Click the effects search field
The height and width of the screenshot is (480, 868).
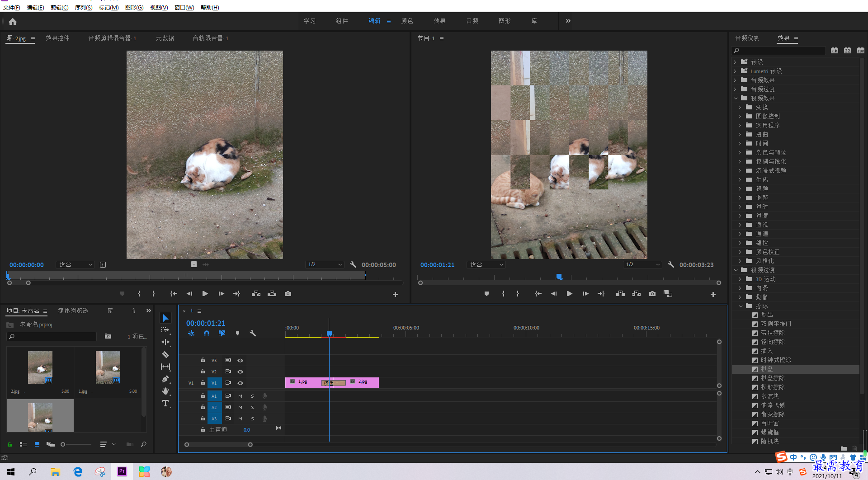pyautogui.click(x=778, y=50)
